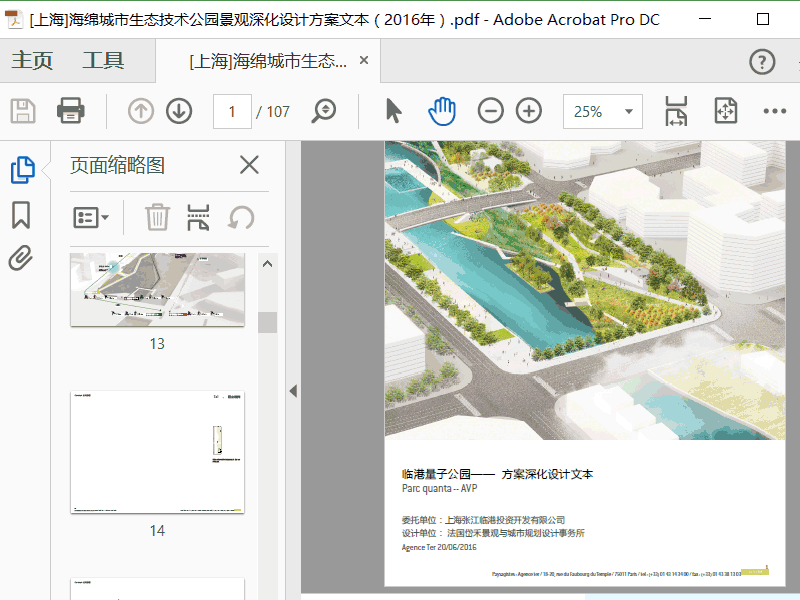The image size is (800, 600).
Task: Click the delete pages trash icon
Action: point(157,217)
